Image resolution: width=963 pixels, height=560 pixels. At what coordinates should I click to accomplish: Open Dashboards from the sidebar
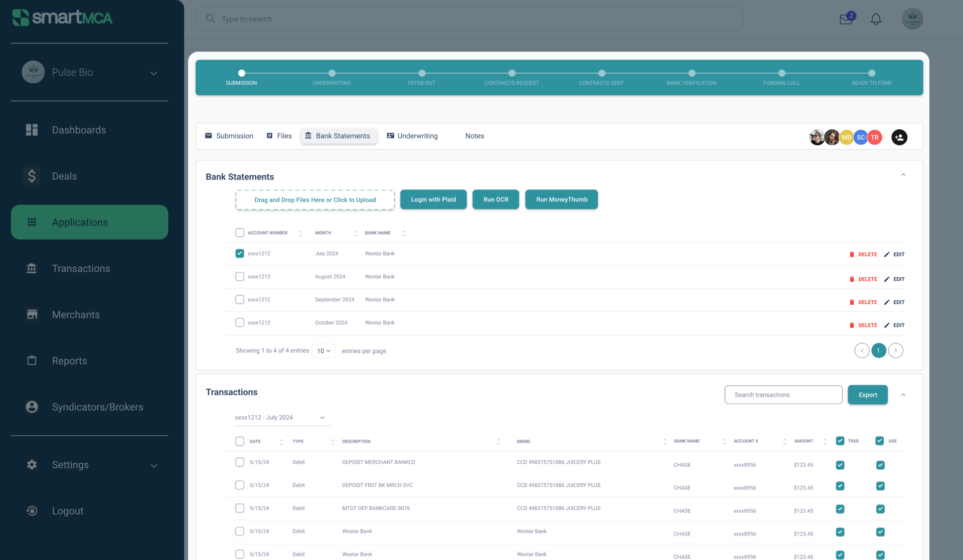[x=79, y=130]
